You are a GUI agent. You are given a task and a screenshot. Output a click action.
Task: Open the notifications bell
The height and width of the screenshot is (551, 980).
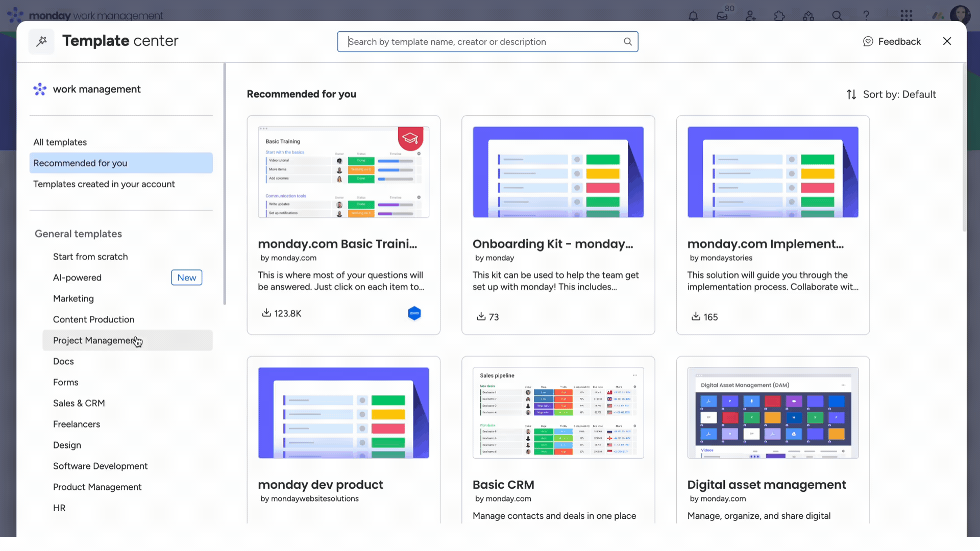tap(693, 16)
